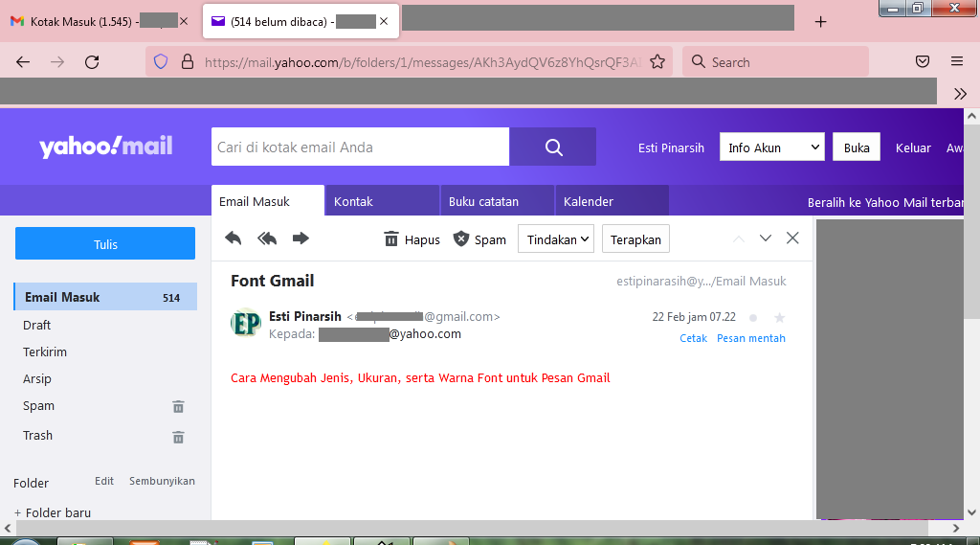Click the Buka button
The height and width of the screenshot is (545, 980).
click(x=857, y=148)
